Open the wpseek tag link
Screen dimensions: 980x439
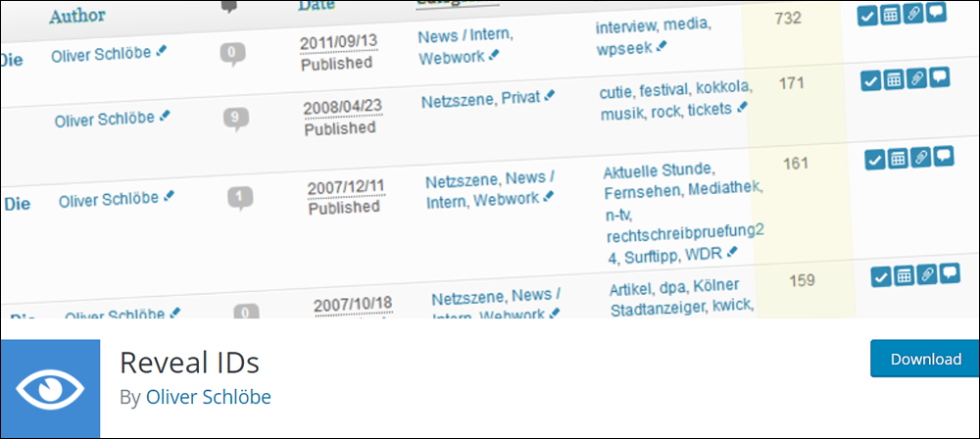624,48
